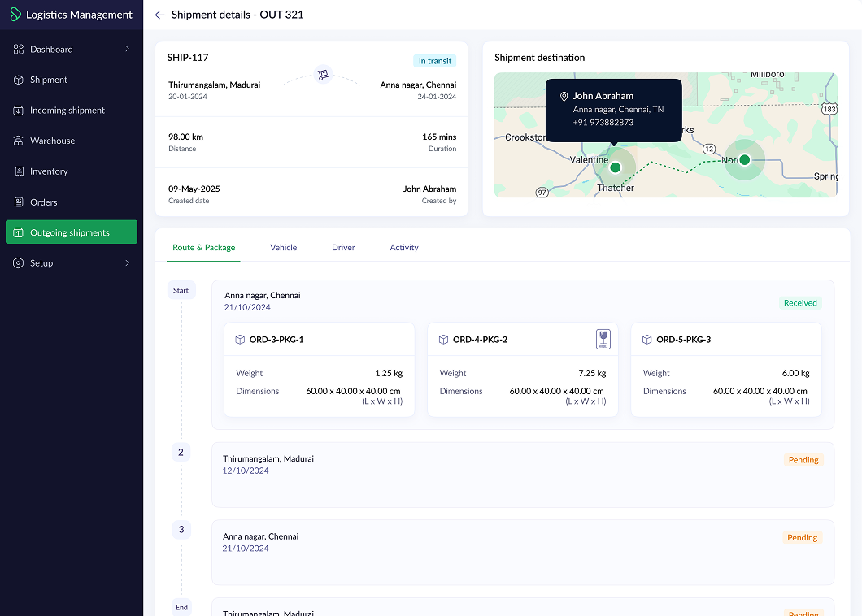The width and height of the screenshot is (862, 616).
Task: Click the Orders list icon in sidebar
Action: coord(19,202)
